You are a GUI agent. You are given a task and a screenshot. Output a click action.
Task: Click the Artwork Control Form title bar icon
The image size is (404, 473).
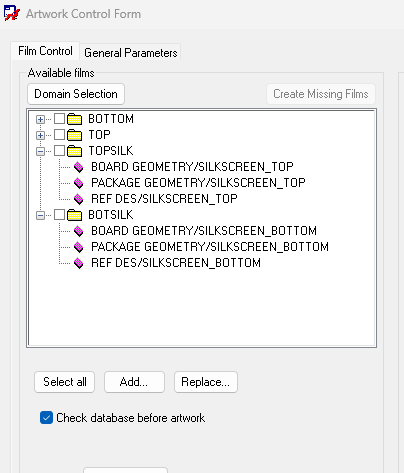click(12, 13)
